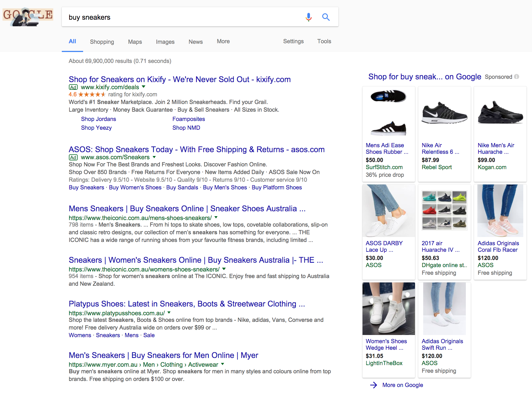Image resolution: width=532 pixels, height=393 pixels.
Task: Expand the platypusshoes.com.au URL dropdown arrow
Action: [169, 313]
